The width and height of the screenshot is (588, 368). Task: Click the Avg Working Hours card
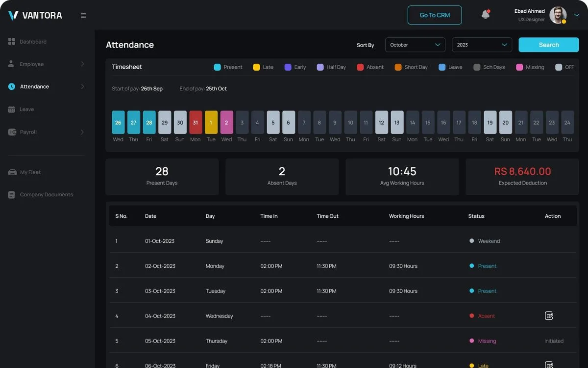402,177
